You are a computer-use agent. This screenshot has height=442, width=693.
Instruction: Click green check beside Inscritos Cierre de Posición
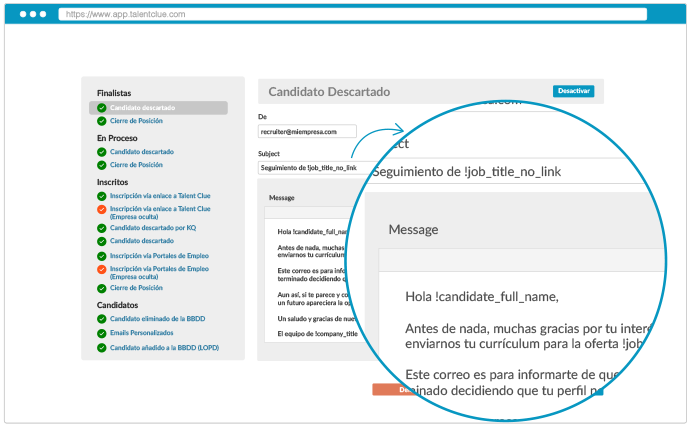tap(102, 289)
